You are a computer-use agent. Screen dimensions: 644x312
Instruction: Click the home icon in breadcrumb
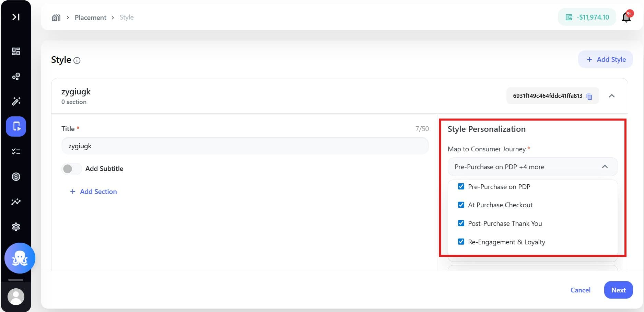coord(56,18)
